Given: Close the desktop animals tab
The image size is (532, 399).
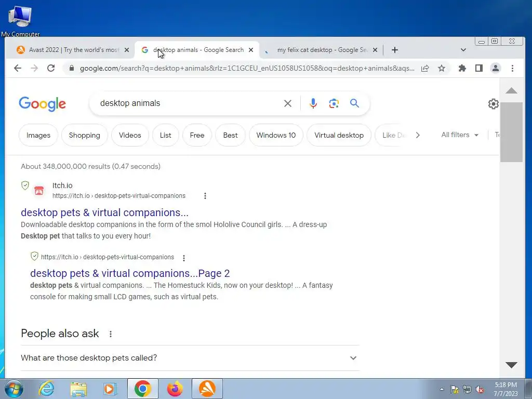Looking at the screenshot, I should [251, 50].
